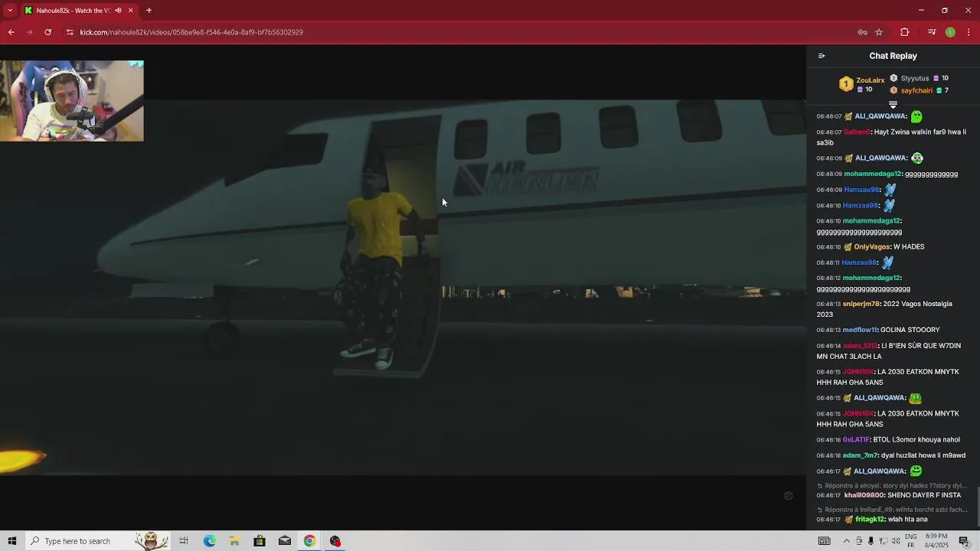This screenshot has height=551, width=980.
Task: Click the microphone tray icon
Action: pyautogui.click(x=871, y=541)
